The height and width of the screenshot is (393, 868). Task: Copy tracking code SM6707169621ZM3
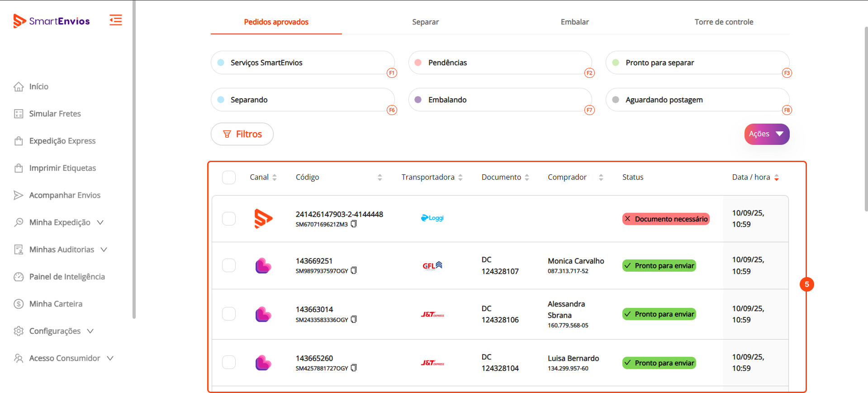(354, 224)
